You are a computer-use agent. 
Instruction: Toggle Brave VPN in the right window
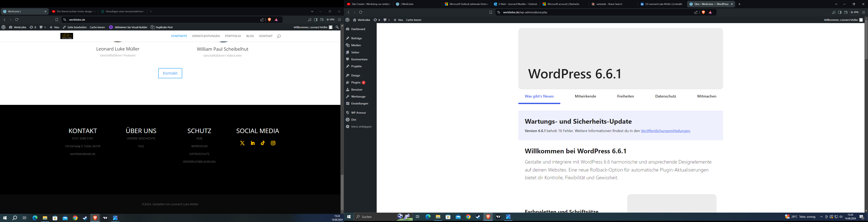855,12
